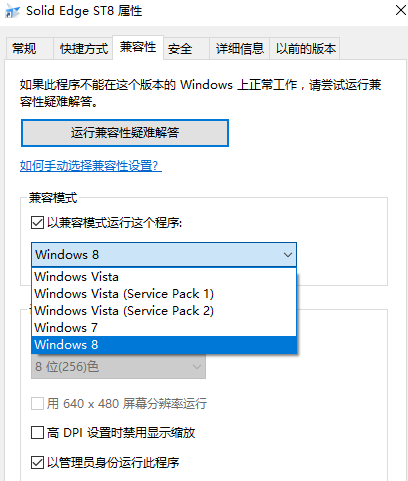
Task: Select highlighted Windows 8 list entry
Action: click(164, 345)
